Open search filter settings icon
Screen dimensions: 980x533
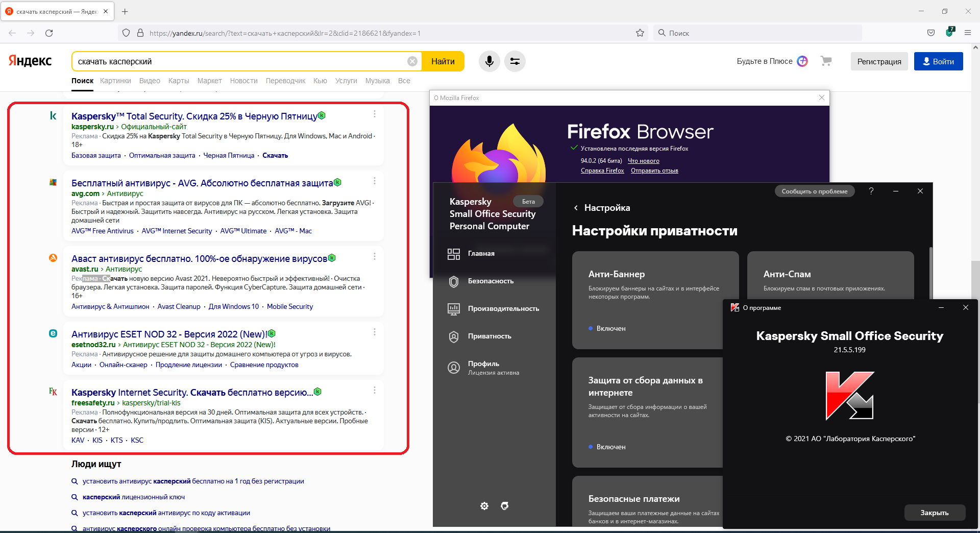515,61
